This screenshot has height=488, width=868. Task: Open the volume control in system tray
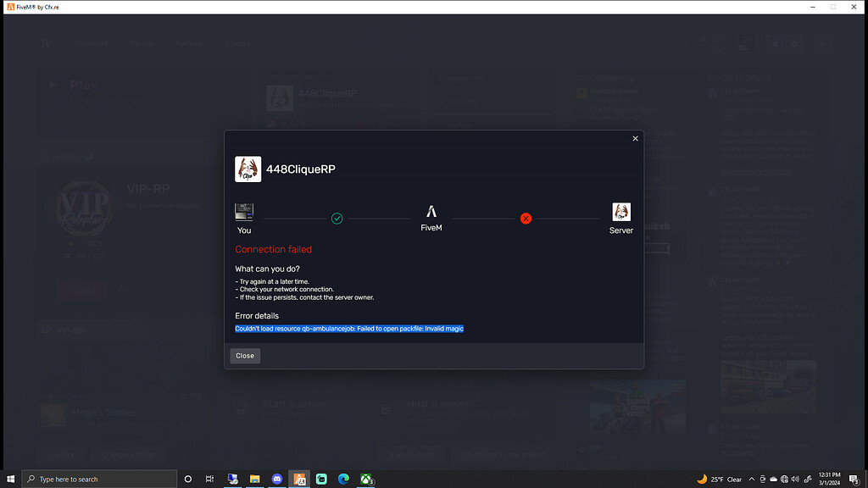(795, 480)
